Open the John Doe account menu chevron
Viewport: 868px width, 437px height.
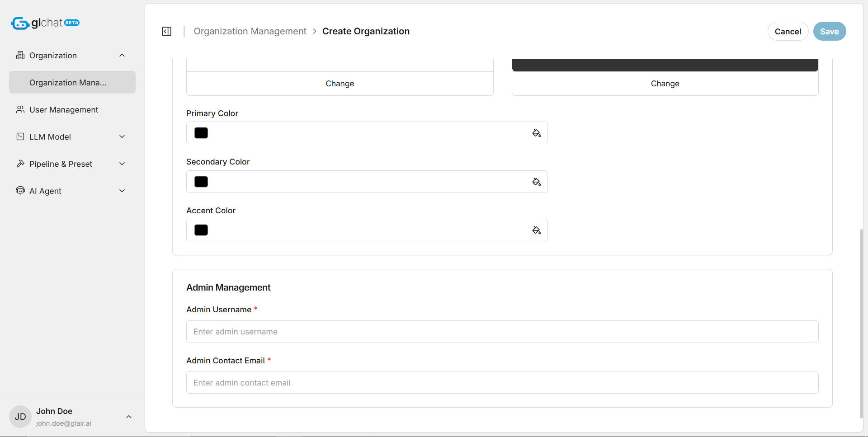(129, 417)
